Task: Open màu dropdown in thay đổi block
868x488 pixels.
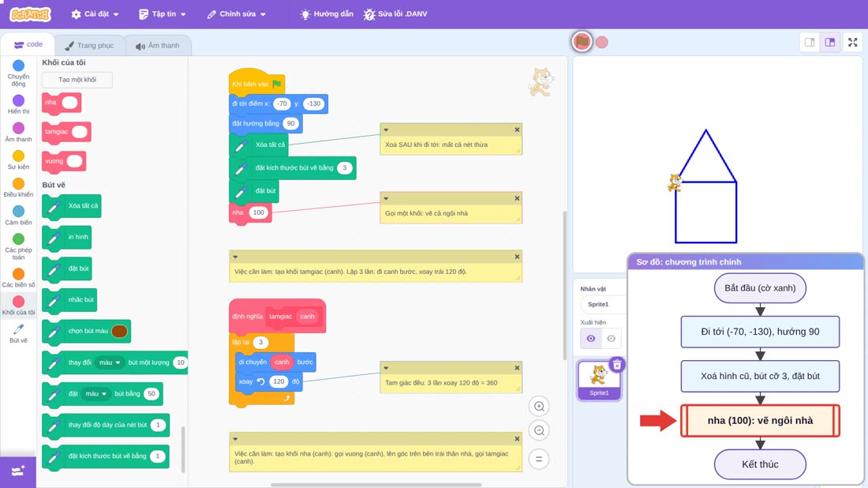Action: [x=110, y=362]
